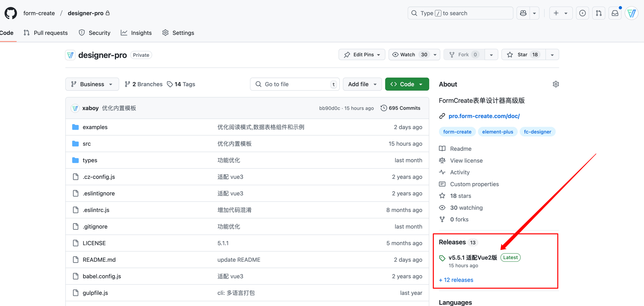Open the Custom properties link
The height and width of the screenshot is (306, 644).
click(469, 184)
